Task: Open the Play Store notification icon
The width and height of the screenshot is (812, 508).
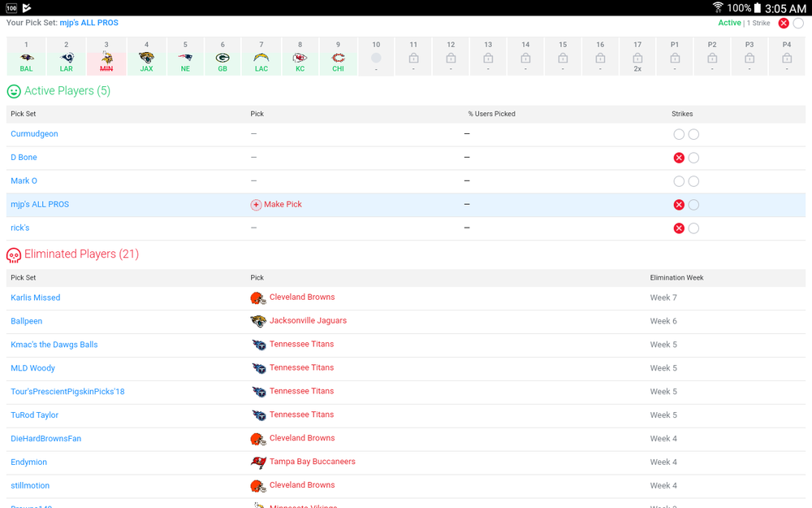Action: coord(27,8)
